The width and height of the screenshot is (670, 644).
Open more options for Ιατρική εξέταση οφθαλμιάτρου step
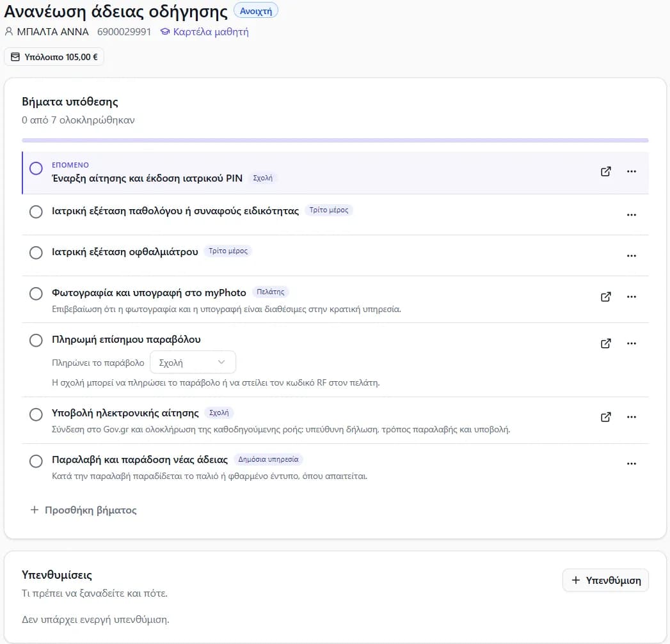pos(632,256)
